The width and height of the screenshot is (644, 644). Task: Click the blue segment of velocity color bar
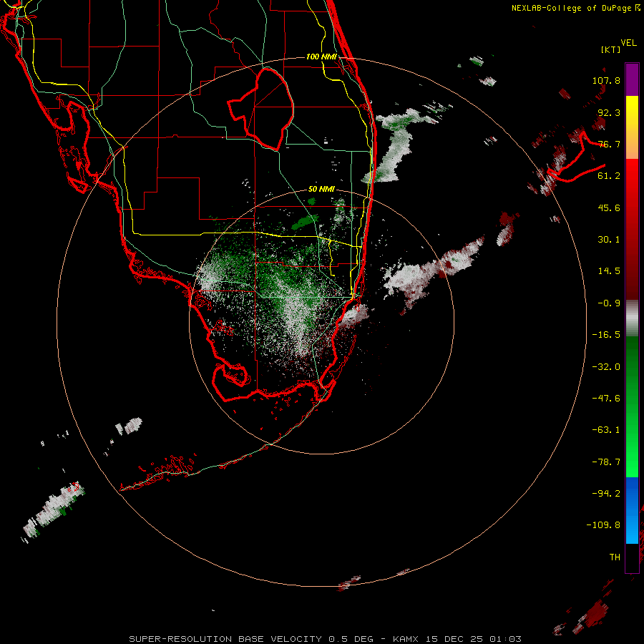tap(632, 510)
